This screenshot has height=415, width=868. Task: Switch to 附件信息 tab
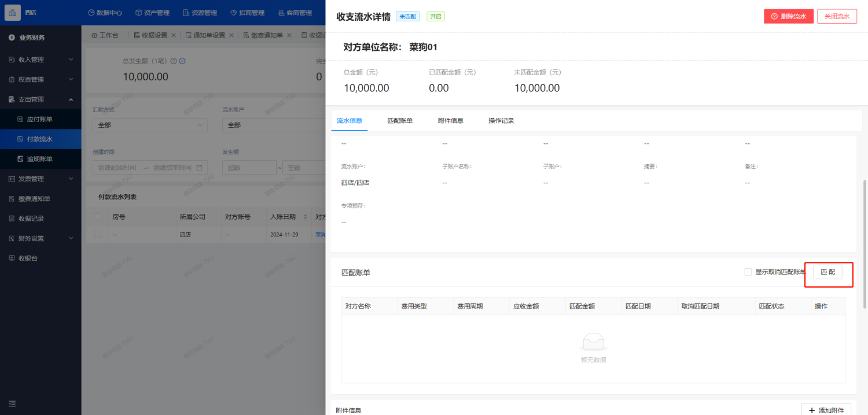[451, 121]
